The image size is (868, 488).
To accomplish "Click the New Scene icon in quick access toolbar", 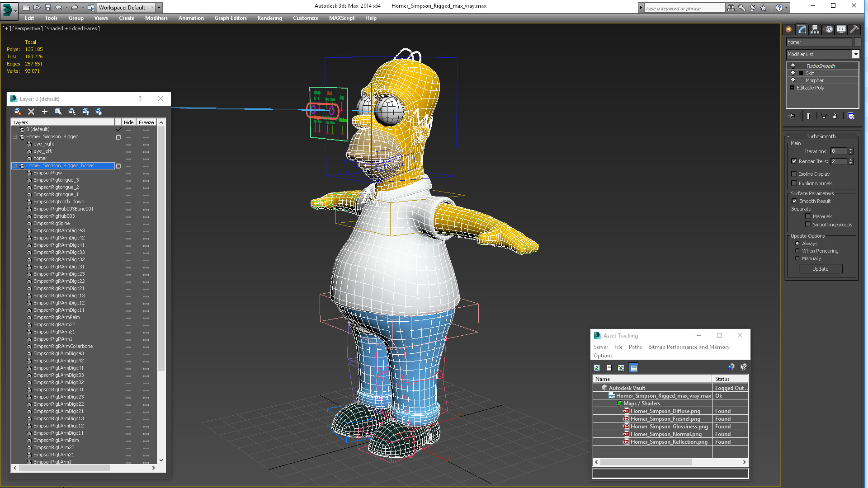I will point(26,7).
